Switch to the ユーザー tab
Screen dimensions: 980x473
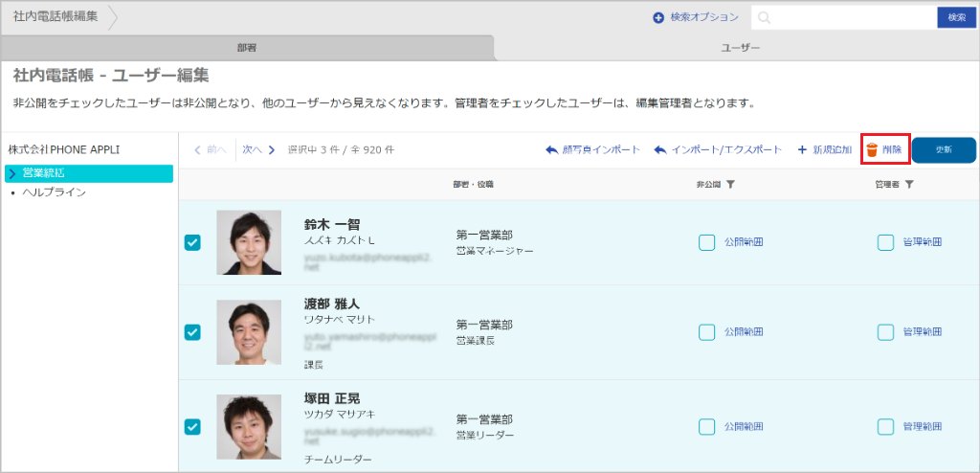739,47
